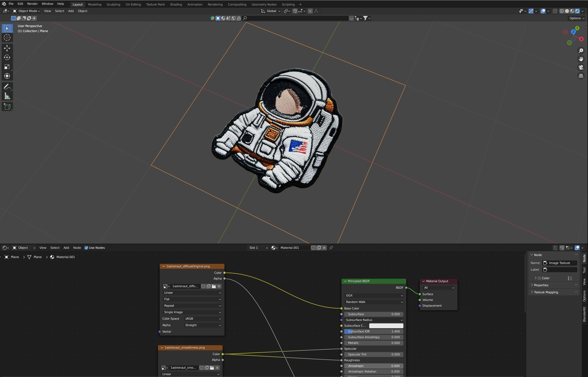This screenshot has width=588, height=377.
Task: Open the Global orientation dropdown
Action: (270, 11)
